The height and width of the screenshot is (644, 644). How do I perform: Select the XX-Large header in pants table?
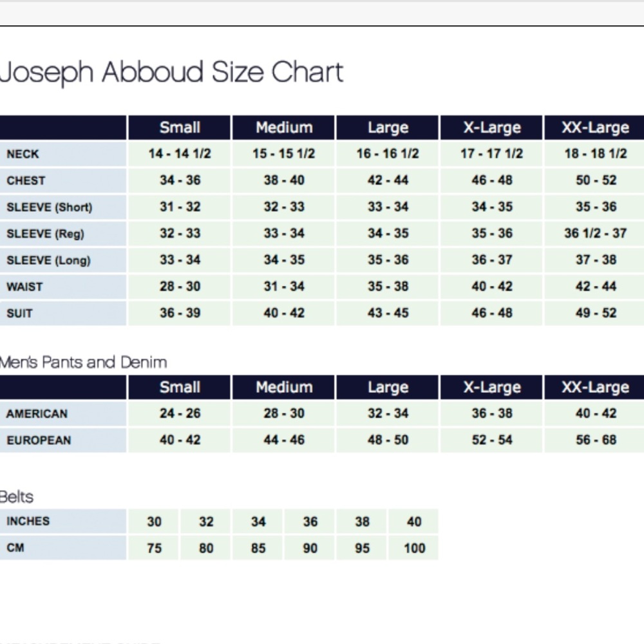(x=594, y=387)
